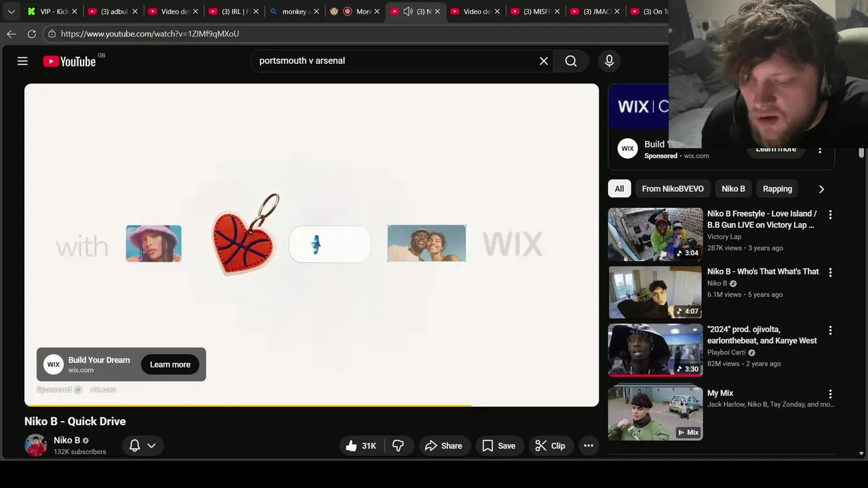The width and height of the screenshot is (868, 488).
Task: Save video to a playlist
Action: [x=498, y=446]
